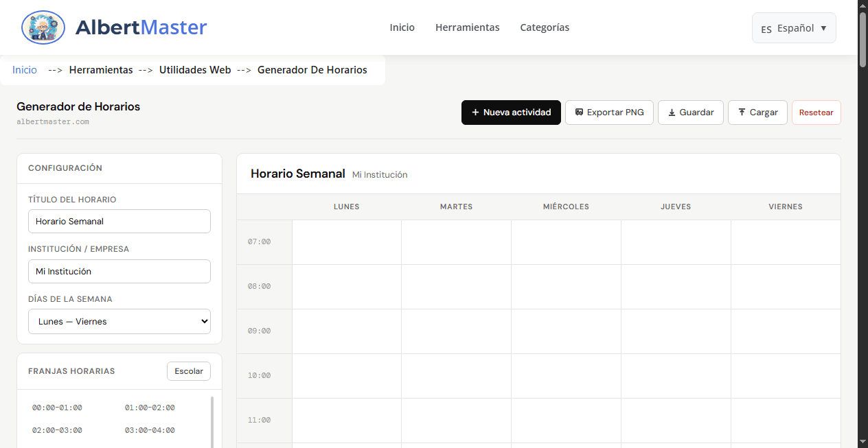
Task: Click the Institución / Empresa text field
Action: tap(119, 271)
